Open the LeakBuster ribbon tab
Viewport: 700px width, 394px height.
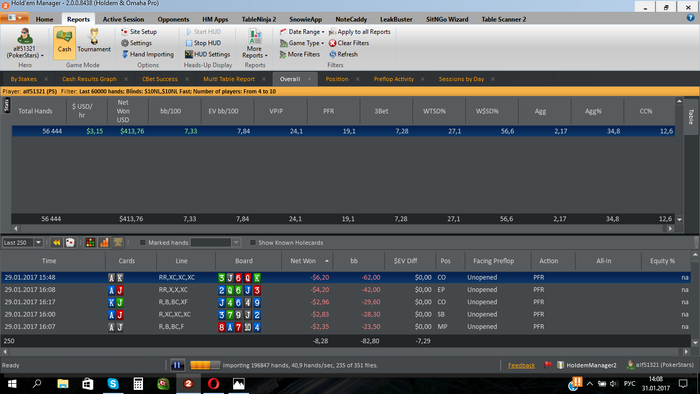coord(396,19)
